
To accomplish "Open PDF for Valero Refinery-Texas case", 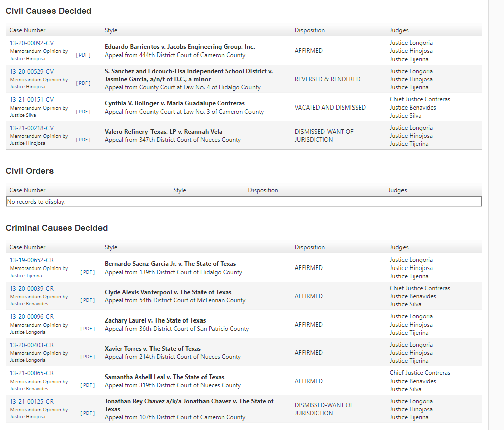I will pos(83,140).
